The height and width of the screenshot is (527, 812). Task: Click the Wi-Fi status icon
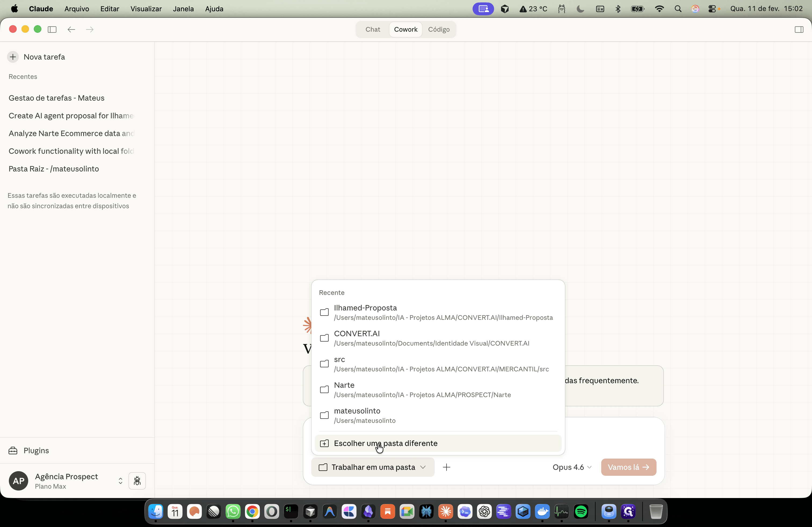(659, 9)
